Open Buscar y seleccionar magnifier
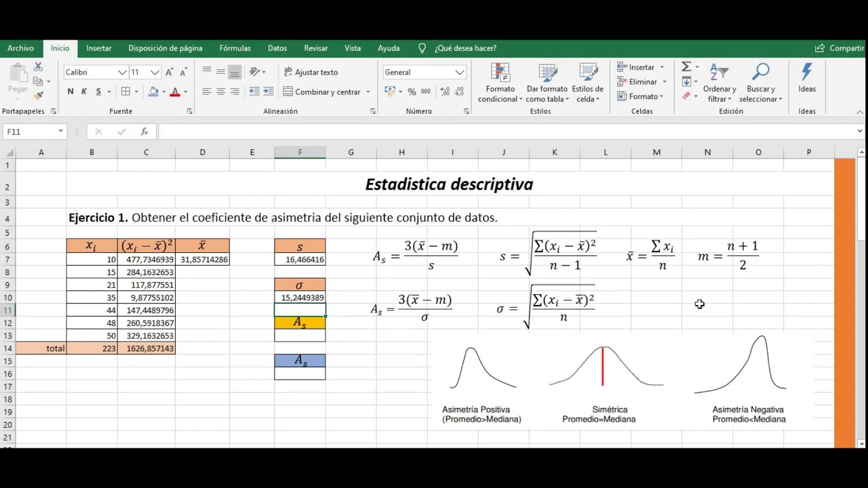 pyautogui.click(x=761, y=83)
